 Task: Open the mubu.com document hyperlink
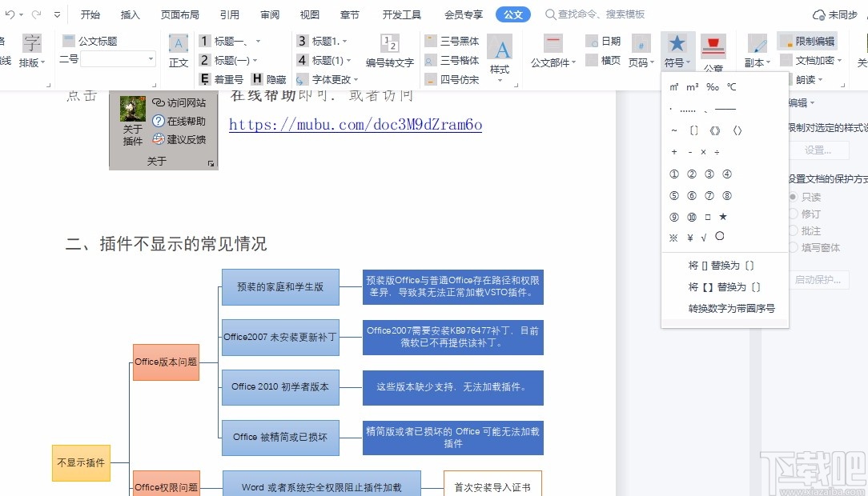point(355,125)
